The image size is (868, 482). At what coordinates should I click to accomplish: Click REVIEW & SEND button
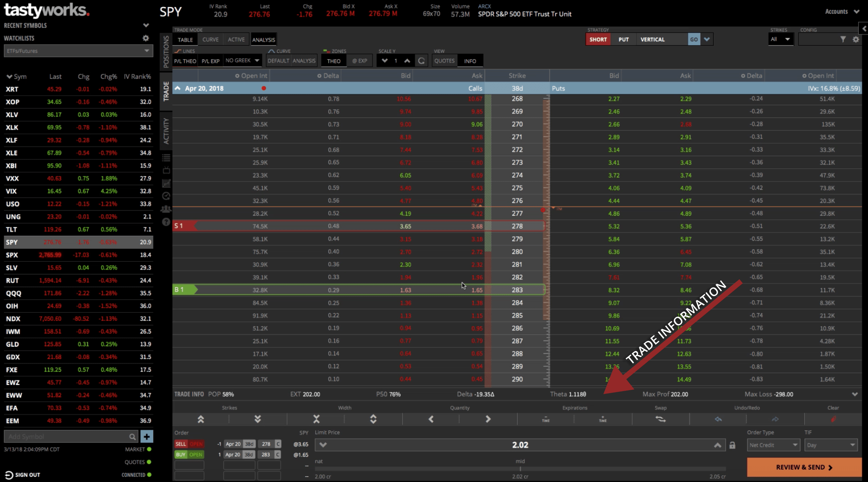pos(804,467)
